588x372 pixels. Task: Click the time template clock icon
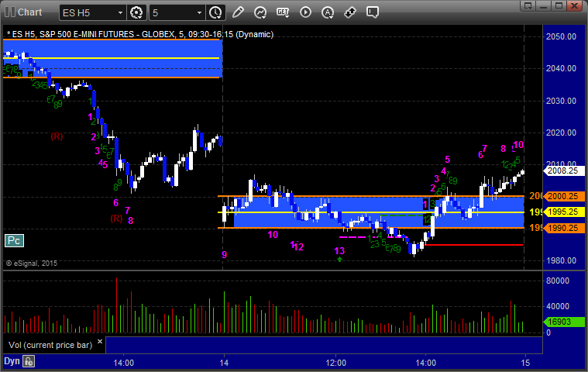[215, 12]
